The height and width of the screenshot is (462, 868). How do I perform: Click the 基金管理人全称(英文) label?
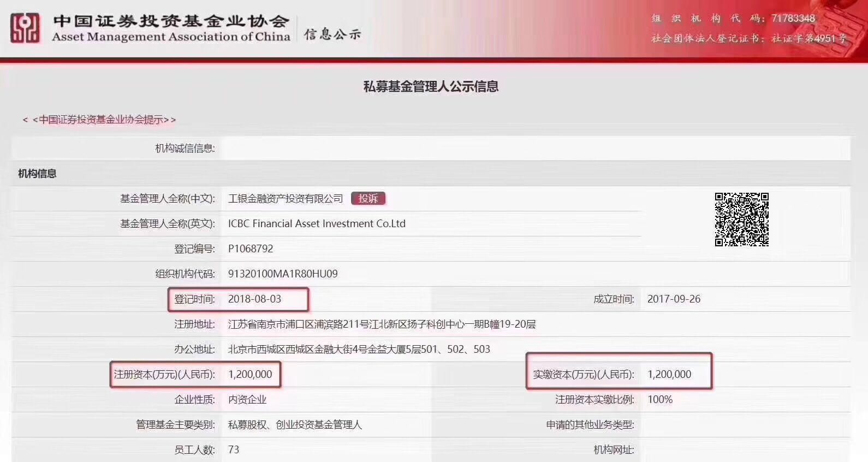click(168, 223)
